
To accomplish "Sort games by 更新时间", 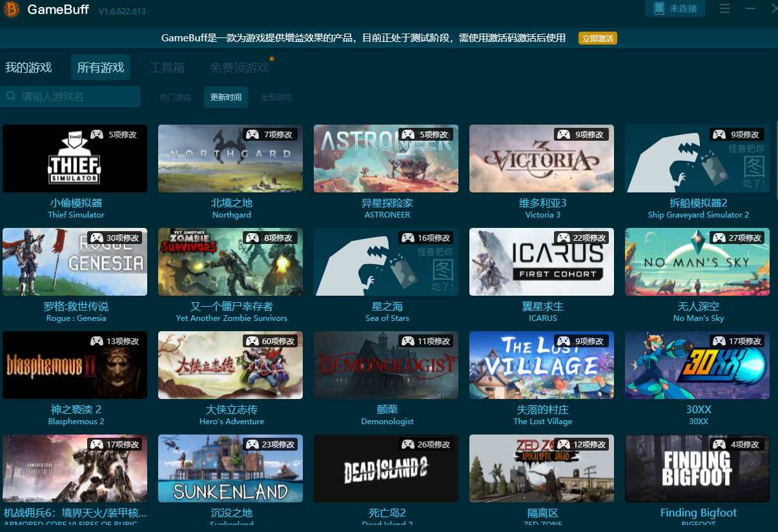I will click(226, 97).
